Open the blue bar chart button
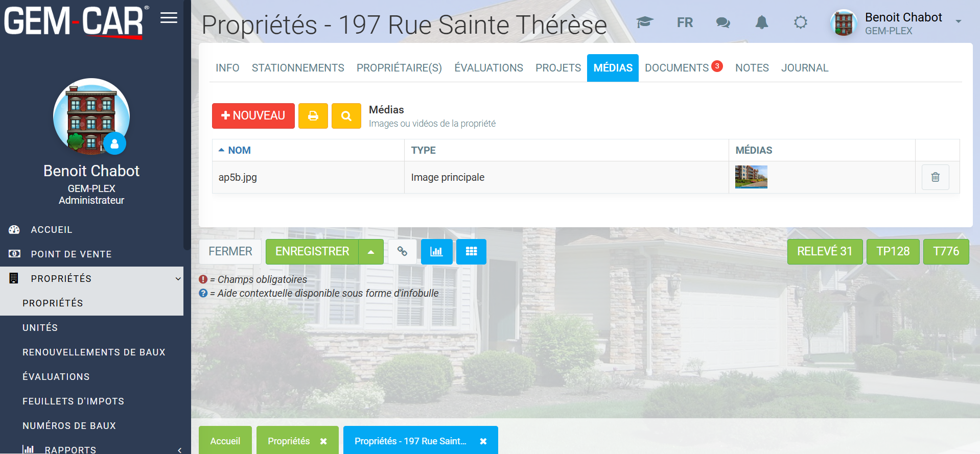Viewport: 980px width, 454px height. (436, 251)
